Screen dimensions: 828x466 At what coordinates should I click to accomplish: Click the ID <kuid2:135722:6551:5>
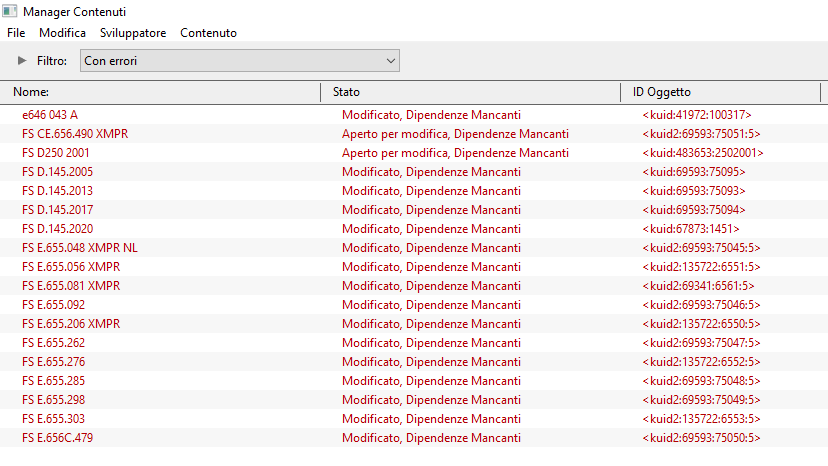pyautogui.click(x=701, y=267)
